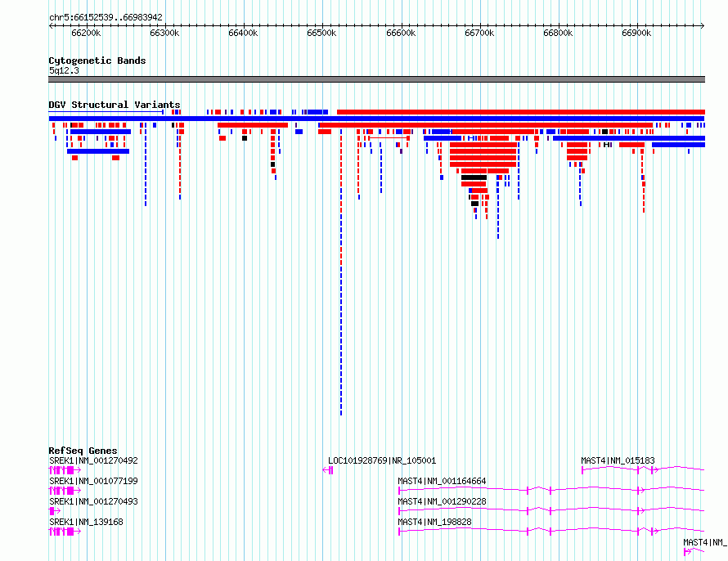Screen dimensions: 728x561
Task: Select the magenta transcript line under MAST4|NM_015183
Action: (x=643, y=469)
